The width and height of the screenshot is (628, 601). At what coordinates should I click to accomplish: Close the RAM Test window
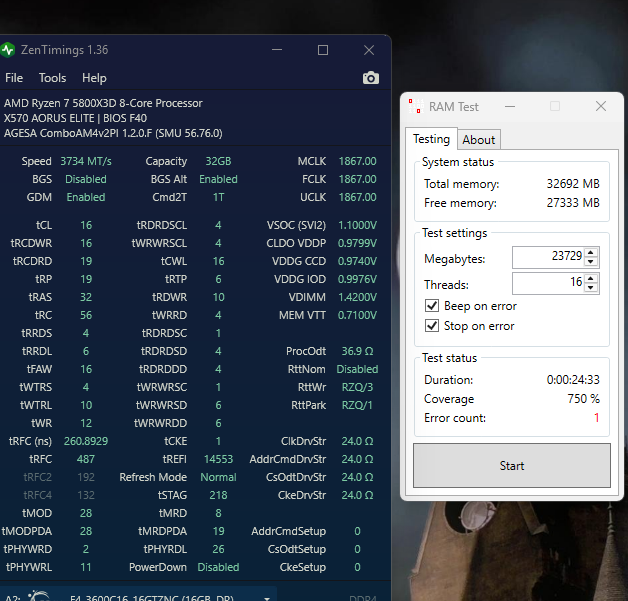tap(601, 106)
